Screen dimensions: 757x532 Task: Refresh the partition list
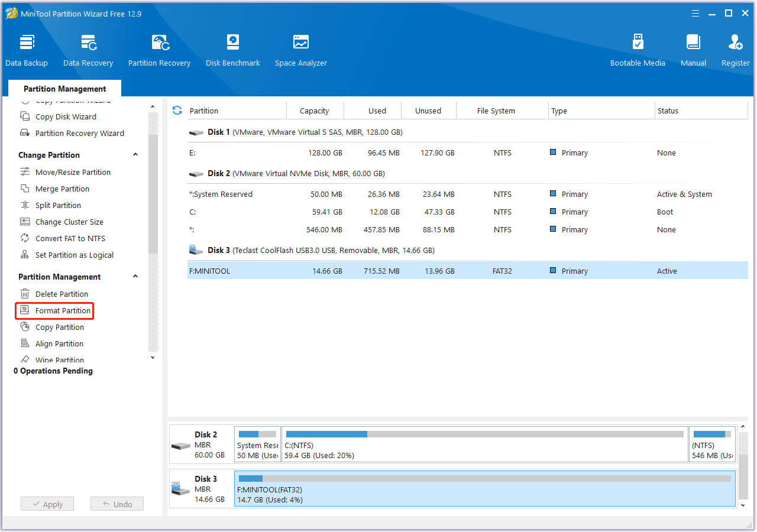[177, 110]
